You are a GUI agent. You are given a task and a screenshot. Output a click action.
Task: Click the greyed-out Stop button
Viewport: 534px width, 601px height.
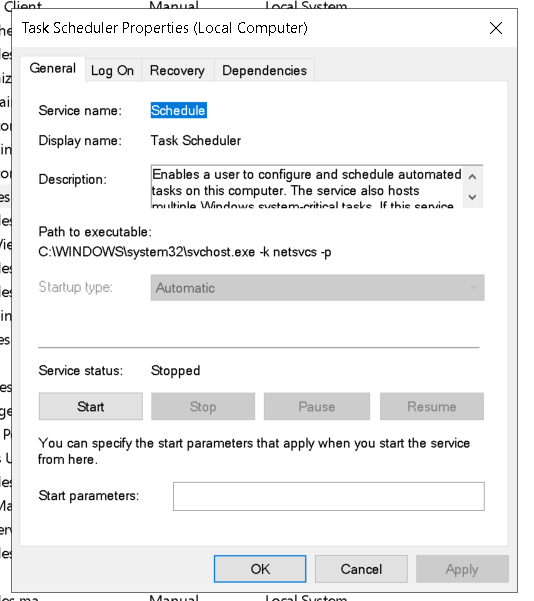(203, 406)
